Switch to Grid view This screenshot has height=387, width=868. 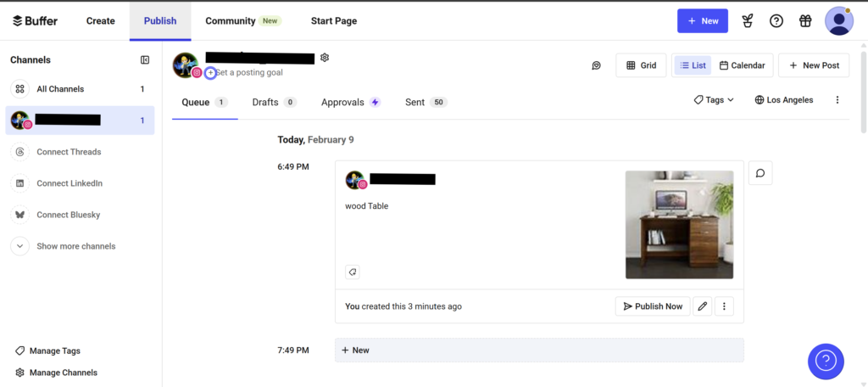coord(641,65)
